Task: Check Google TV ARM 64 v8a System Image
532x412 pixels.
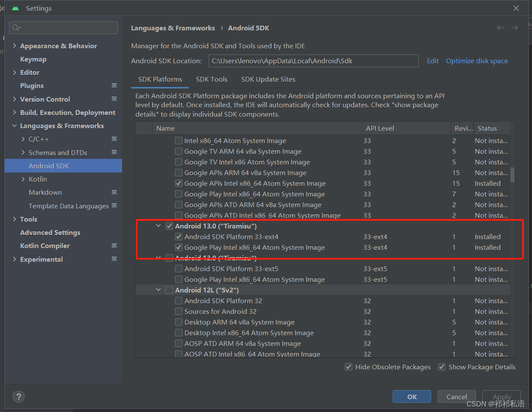Action: [179, 151]
